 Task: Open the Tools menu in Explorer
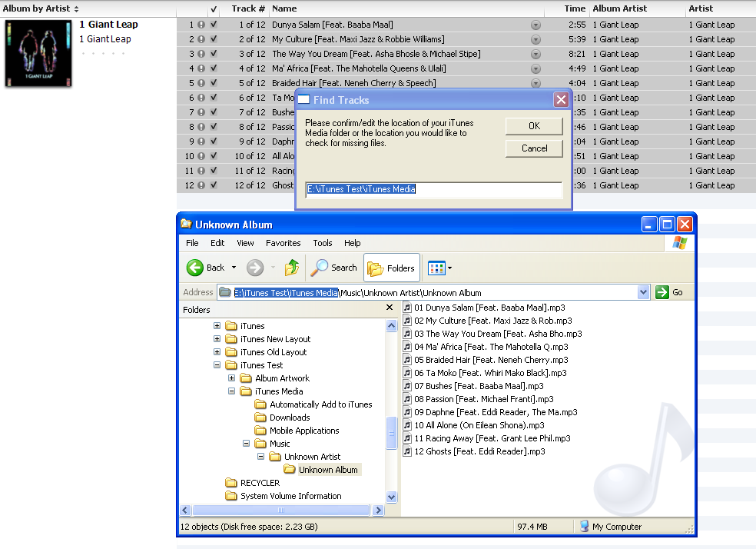[323, 243]
